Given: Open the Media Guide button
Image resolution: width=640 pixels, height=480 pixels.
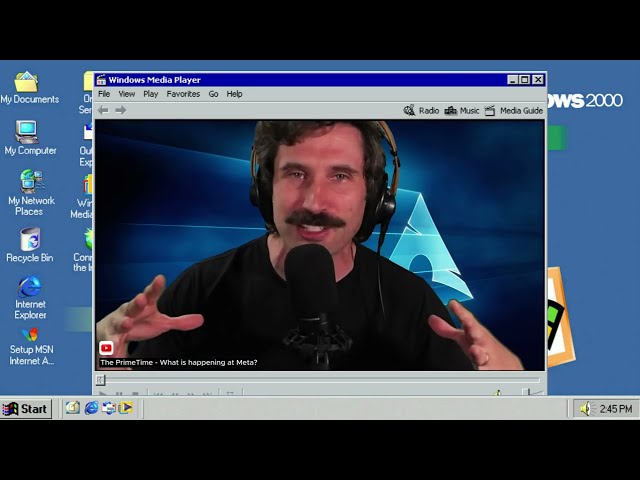Looking at the screenshot, I should (x=513, y=111).
